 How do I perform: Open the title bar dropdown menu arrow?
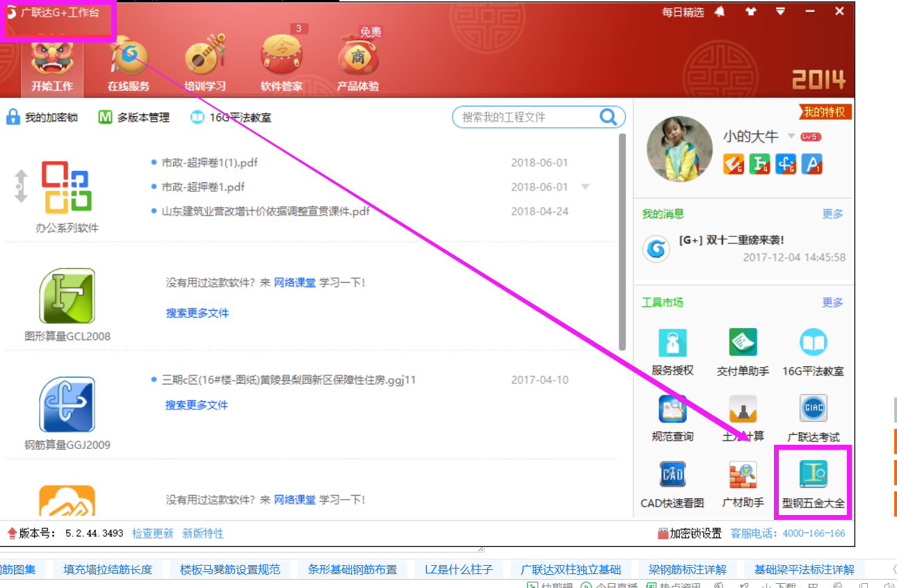781,12
